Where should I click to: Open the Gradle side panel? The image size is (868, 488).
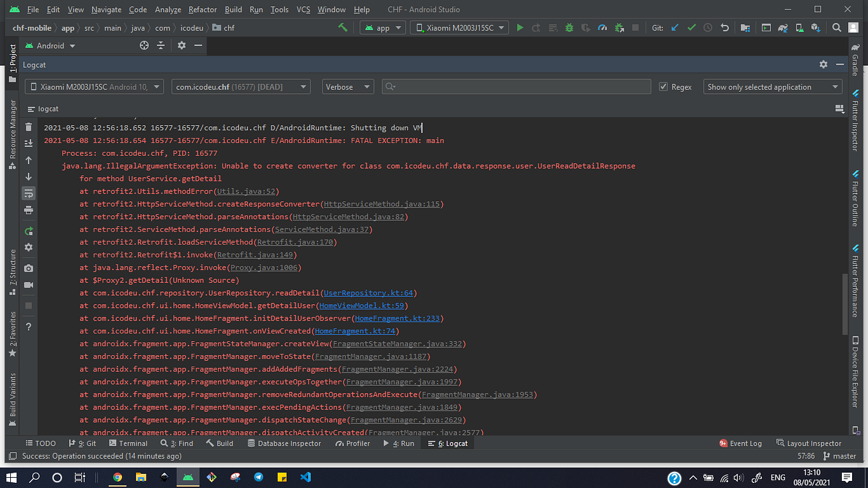point(855,60)
